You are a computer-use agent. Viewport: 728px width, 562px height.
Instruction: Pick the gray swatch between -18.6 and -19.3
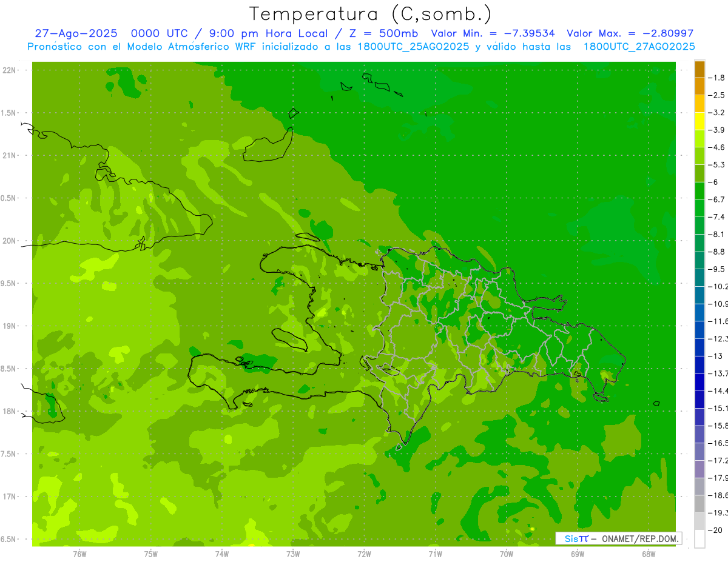pyautogui.click(x=699, y=504)
